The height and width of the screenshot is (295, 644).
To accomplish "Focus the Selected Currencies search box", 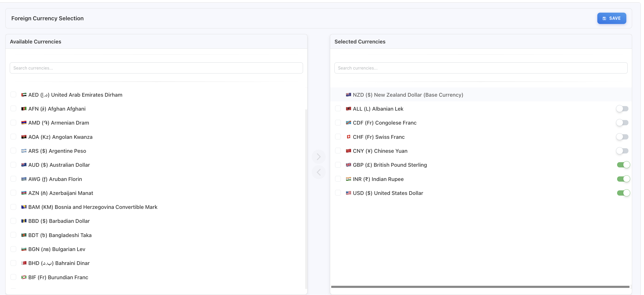I will coord(480,68).
